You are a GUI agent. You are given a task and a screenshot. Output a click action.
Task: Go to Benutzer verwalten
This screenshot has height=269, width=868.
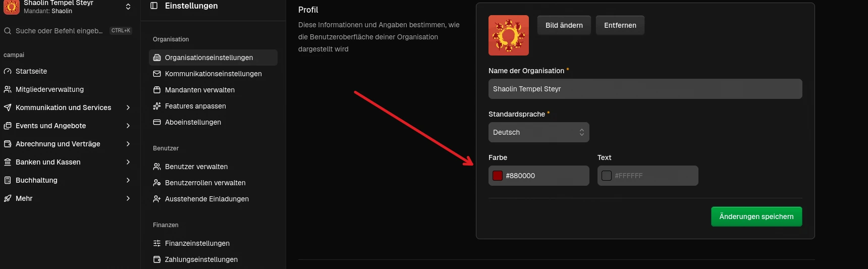(196, 167)
